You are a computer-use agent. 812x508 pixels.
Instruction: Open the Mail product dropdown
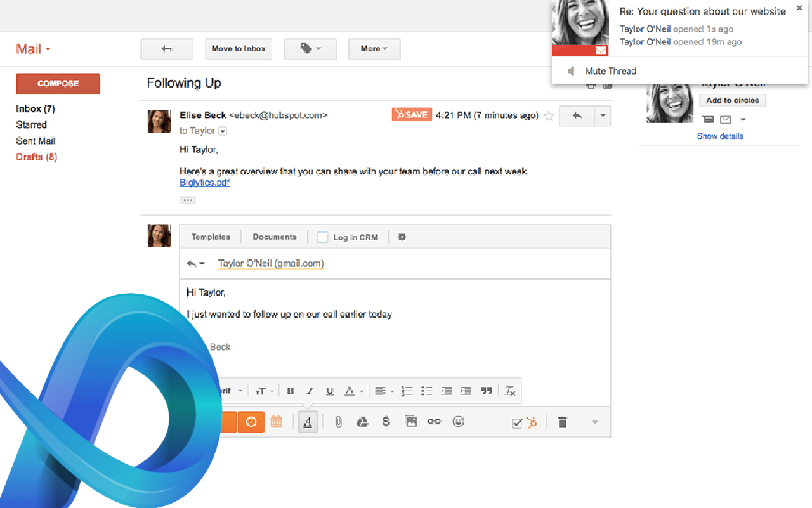(x=33, y=49)
